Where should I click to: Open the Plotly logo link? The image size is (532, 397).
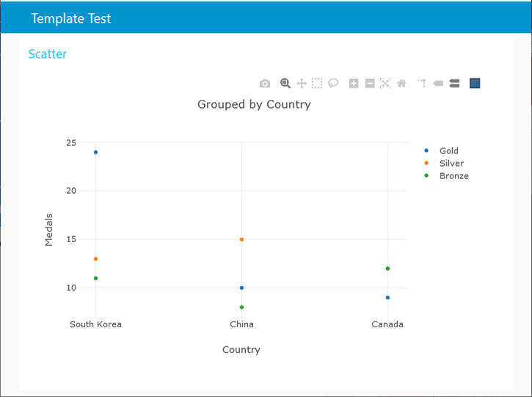475,84
